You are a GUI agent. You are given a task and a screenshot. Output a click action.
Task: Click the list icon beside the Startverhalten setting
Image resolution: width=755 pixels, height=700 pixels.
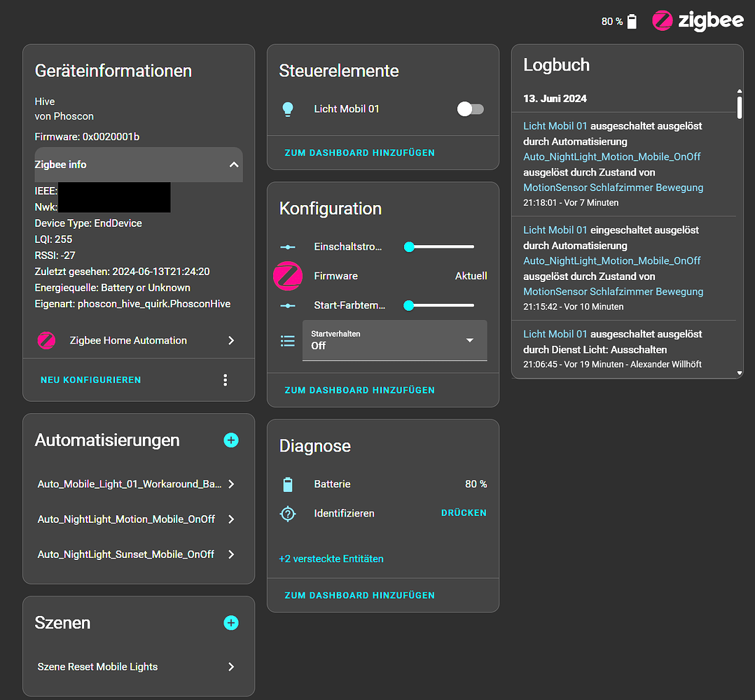(x=287, y=340)
